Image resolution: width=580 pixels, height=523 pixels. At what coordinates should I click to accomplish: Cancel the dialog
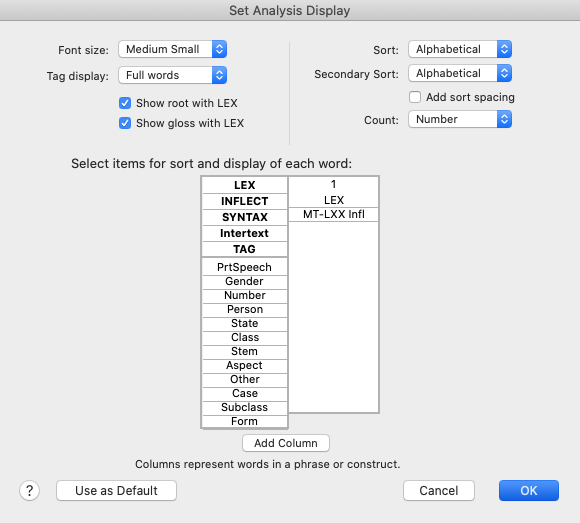pyautogui.click(x=439, y=490)
